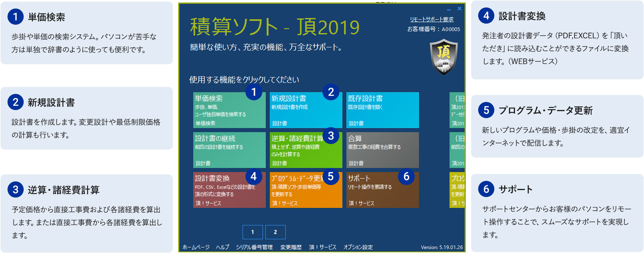644x255 pixels.
Task: Open オプション設定 in the bottom menu
Action: click(358, 247)
